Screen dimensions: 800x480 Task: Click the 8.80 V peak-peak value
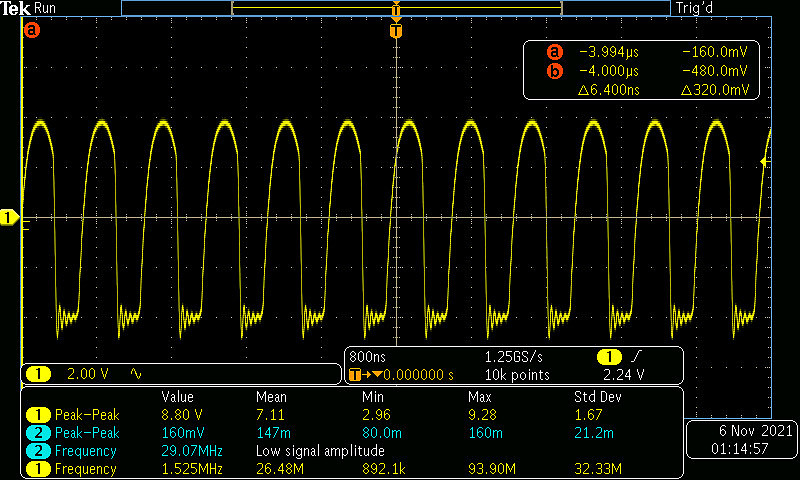[182, 415]
